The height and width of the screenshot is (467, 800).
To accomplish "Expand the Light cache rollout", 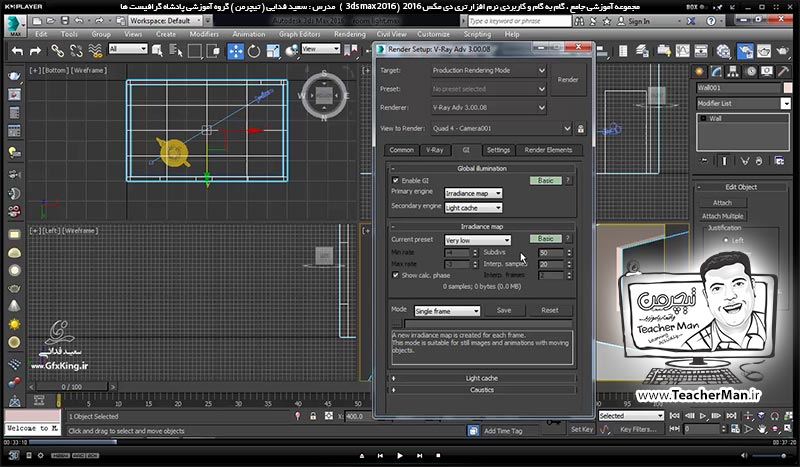I will [x=482, y=378].
